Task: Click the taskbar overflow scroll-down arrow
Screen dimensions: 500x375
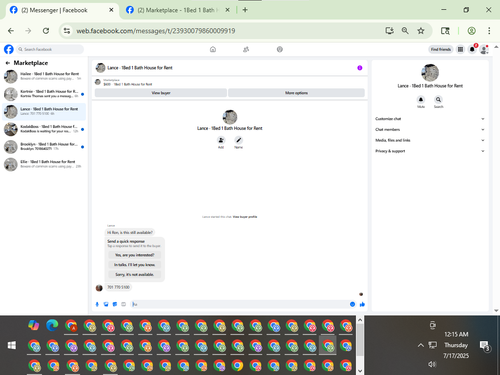Action: [x=360, y=371]
